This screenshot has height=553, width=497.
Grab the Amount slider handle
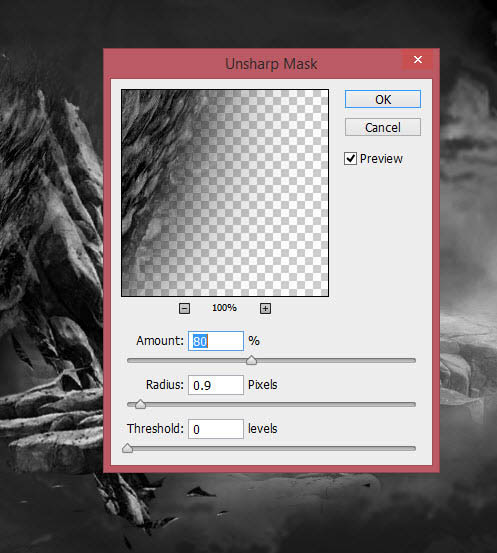251,360
